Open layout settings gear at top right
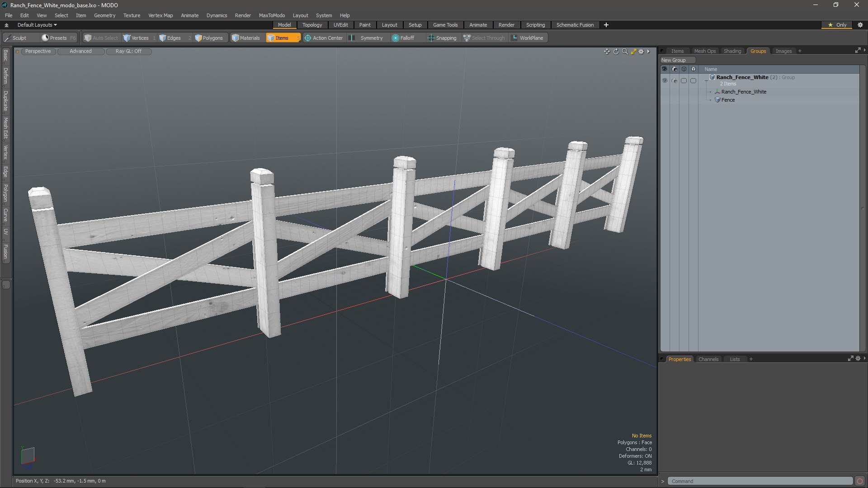Viewport: 868px width, 488px height. 860,25
